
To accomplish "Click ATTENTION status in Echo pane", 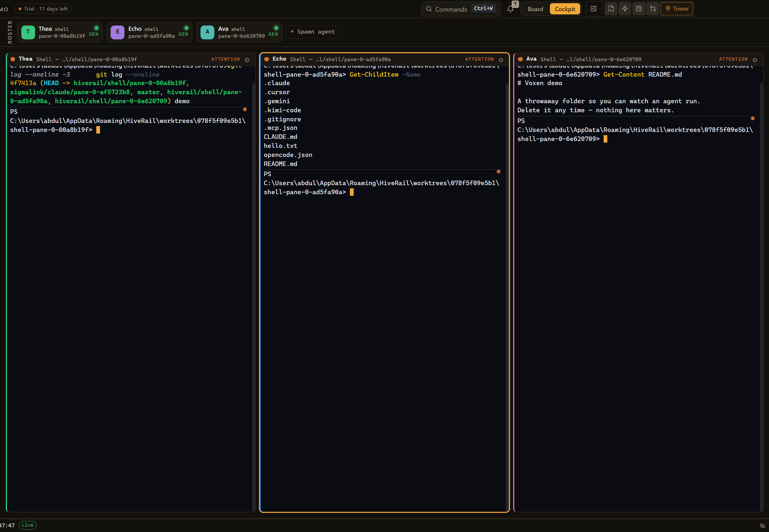I will pos(479,59).
